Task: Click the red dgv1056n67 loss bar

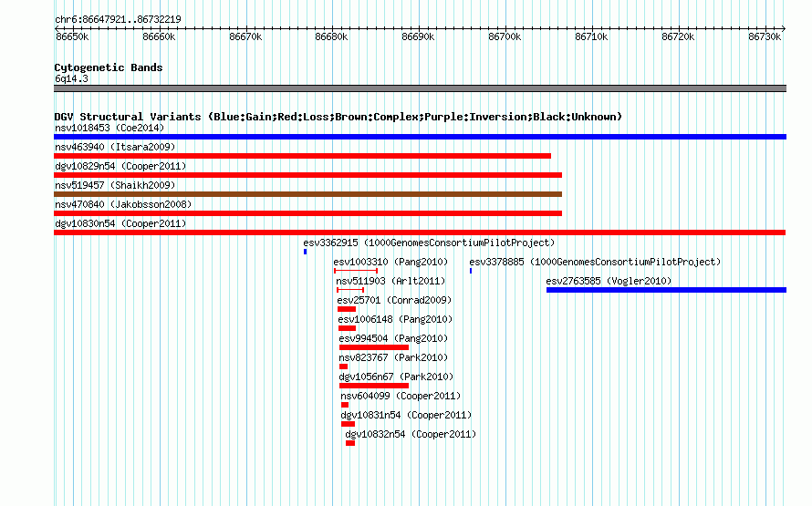Action: [374, 386]
